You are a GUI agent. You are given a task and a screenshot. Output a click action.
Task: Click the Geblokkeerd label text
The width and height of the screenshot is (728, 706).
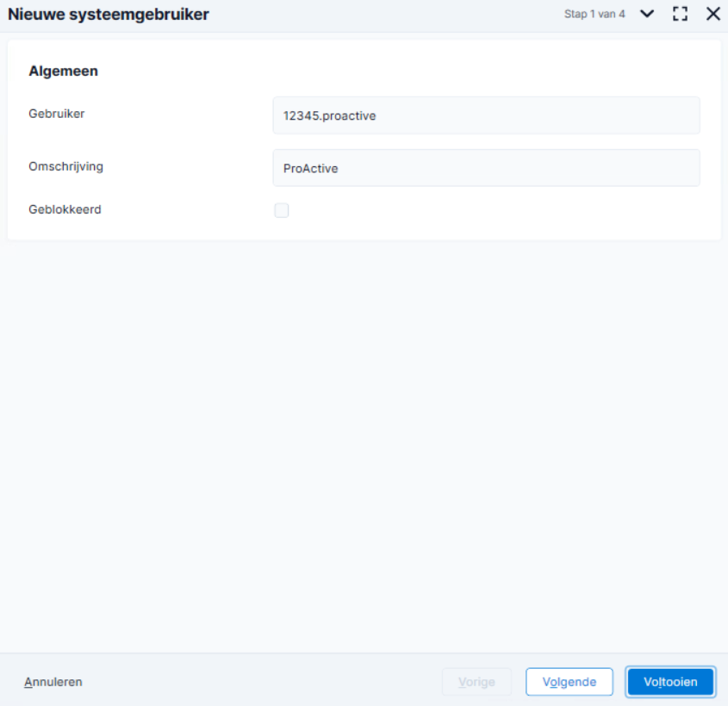point(65,210)
